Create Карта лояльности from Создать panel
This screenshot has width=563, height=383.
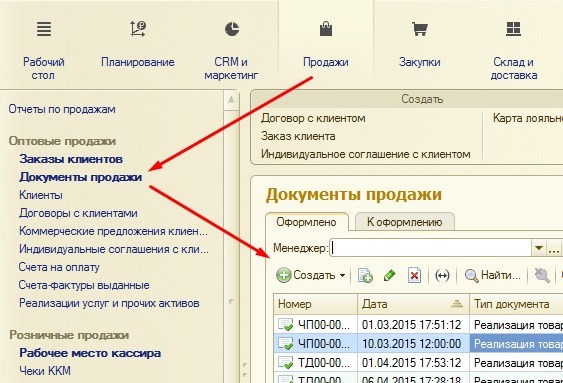tap(528, 118)
